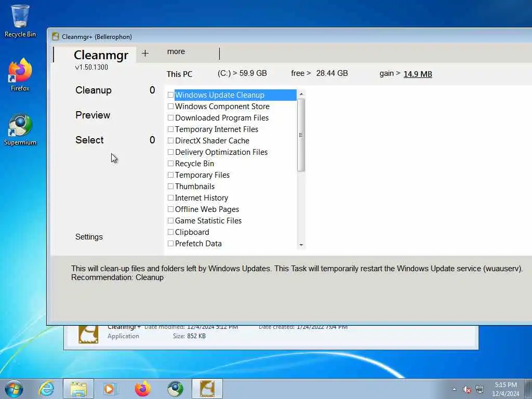Click the plus tab next to Cleanmgr
The image size is (532, 399).
145,54
